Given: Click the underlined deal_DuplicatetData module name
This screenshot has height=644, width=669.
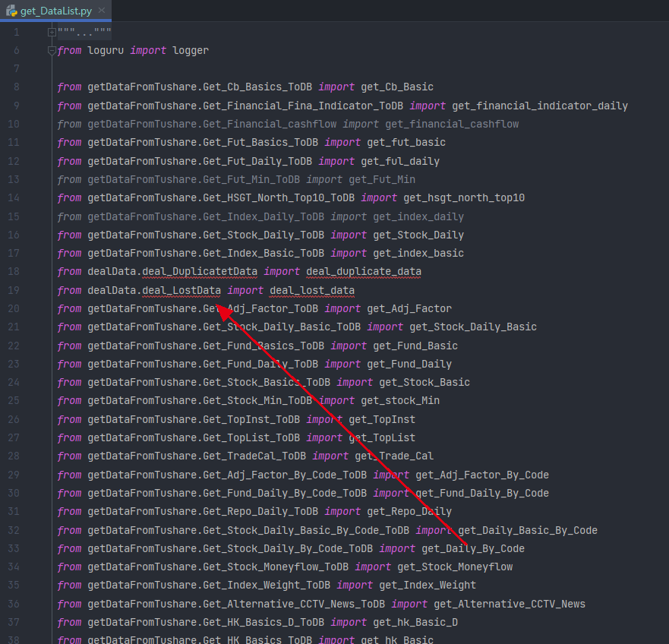Looking at the screenshot, I should (x=200, y=272).
